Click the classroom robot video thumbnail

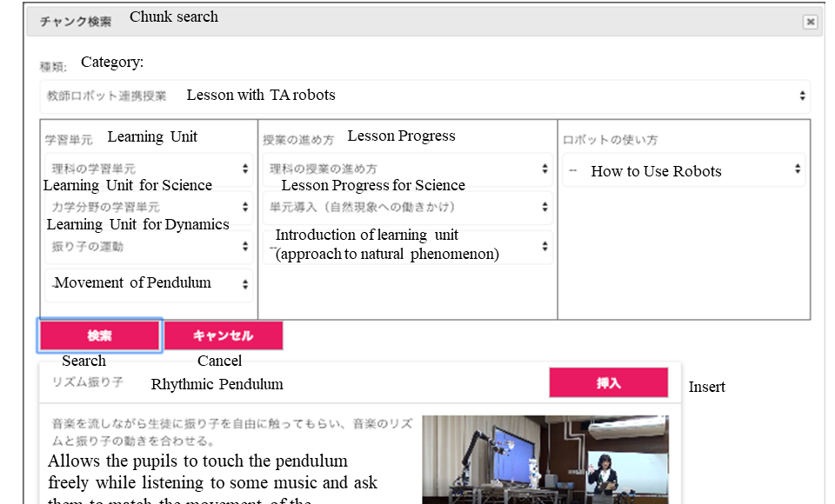(x=544, y=459)
